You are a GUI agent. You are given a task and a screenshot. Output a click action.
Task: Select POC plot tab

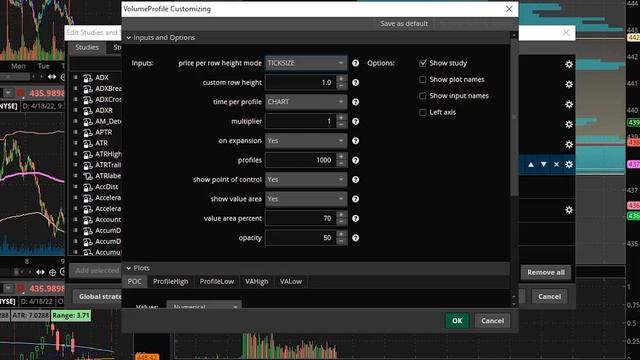point(134,282)
